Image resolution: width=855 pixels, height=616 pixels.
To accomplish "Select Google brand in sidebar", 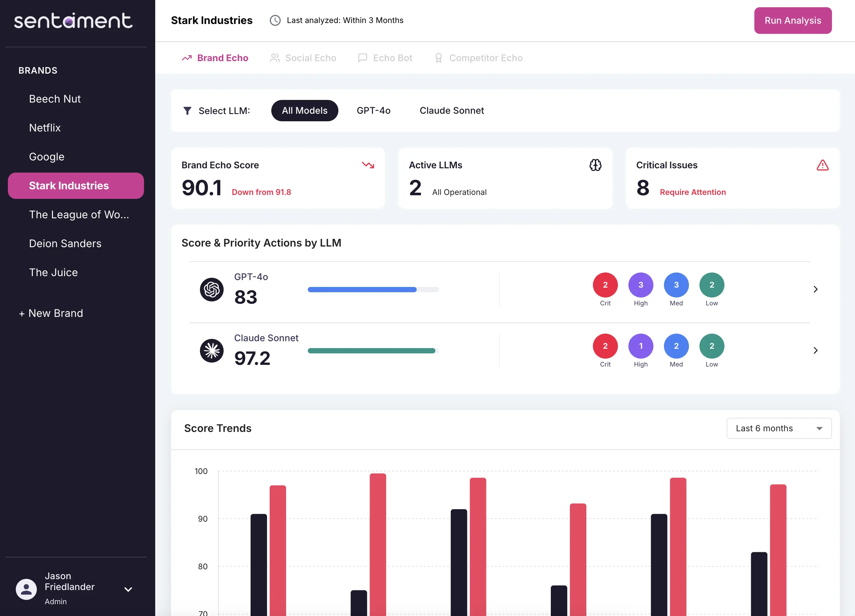I will point(76,157).
